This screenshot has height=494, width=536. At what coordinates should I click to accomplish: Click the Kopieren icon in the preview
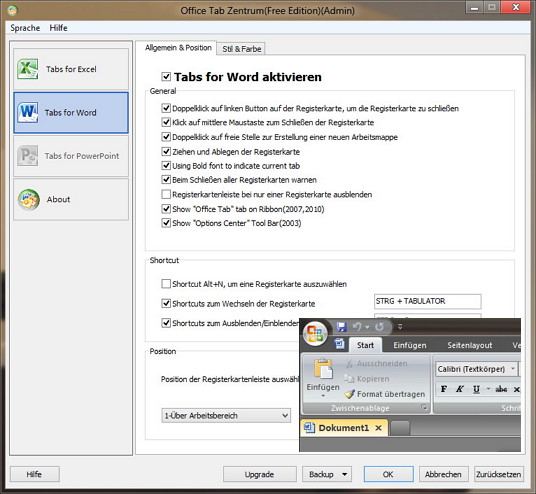[349, 379]
